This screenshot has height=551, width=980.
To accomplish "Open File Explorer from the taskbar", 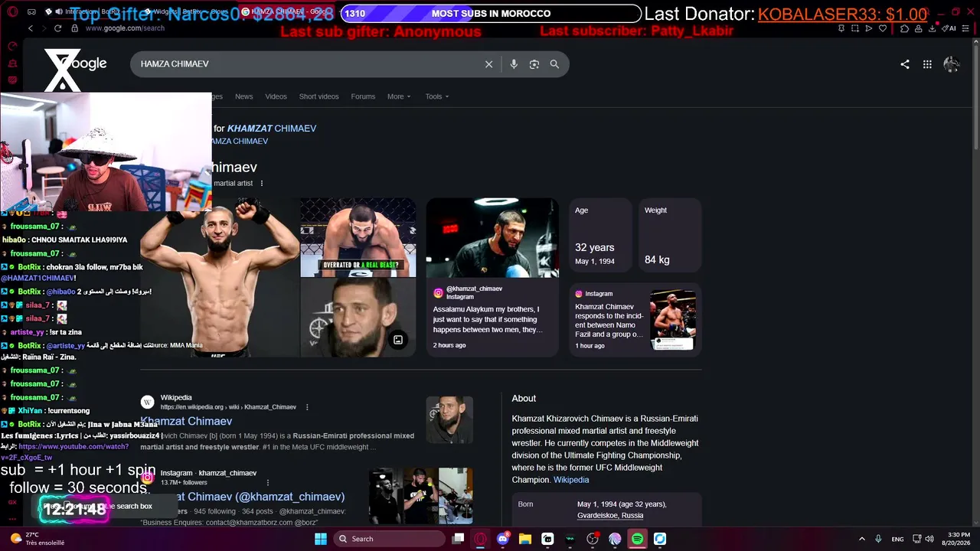I will pyautogui.click(x=525, y=539).
